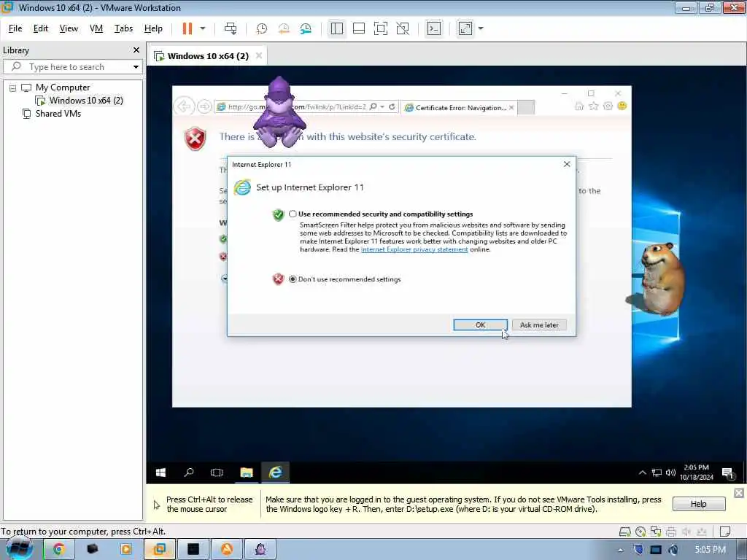Screen dimensions: 747x560
Task: Confirm the IE setup dialog with OK
Action: pyautogui.click(x=480, y=324)
